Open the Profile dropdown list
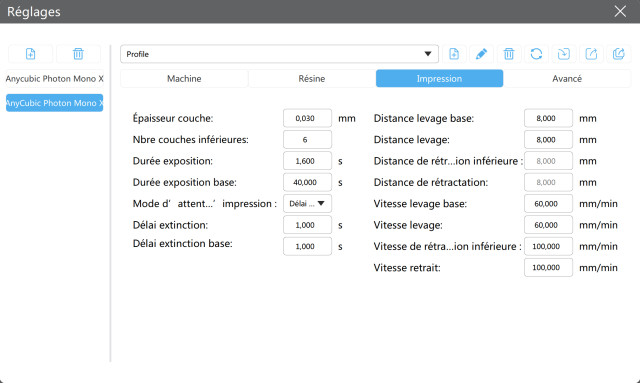 pyautogui.click(x=279, y=54)
